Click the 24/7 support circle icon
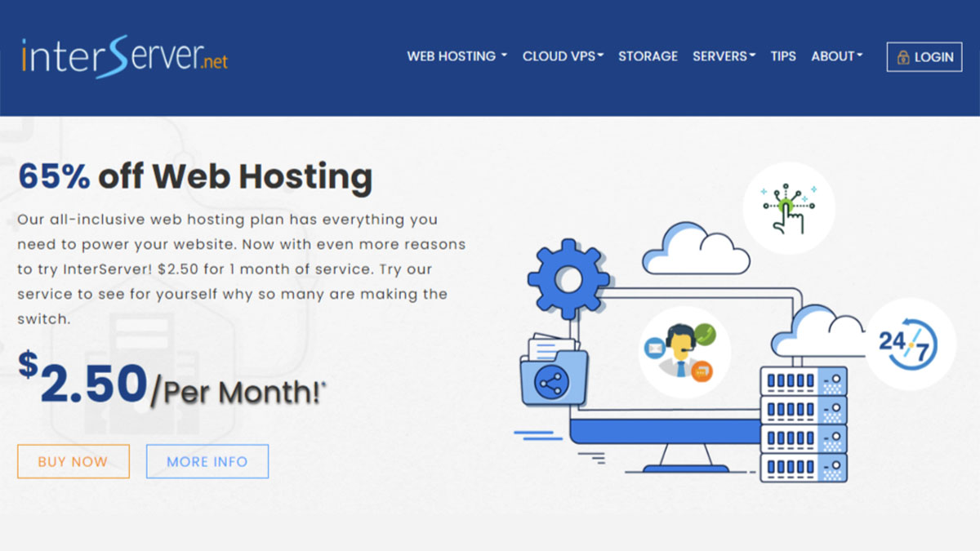 click(909, 344)
